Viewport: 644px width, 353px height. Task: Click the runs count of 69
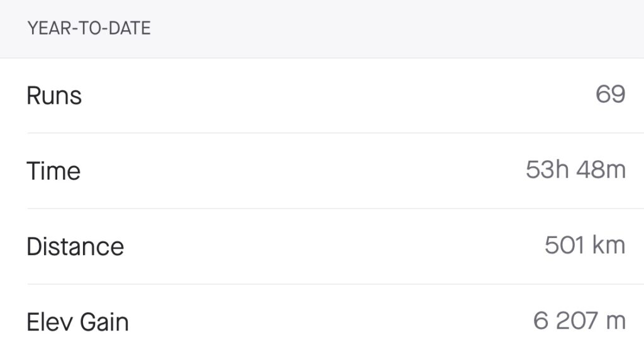(610, 95)
